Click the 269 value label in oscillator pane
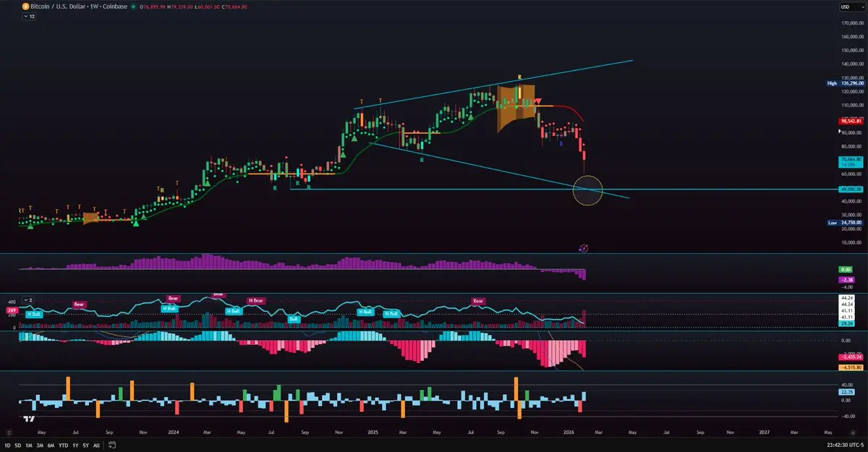 11,310
